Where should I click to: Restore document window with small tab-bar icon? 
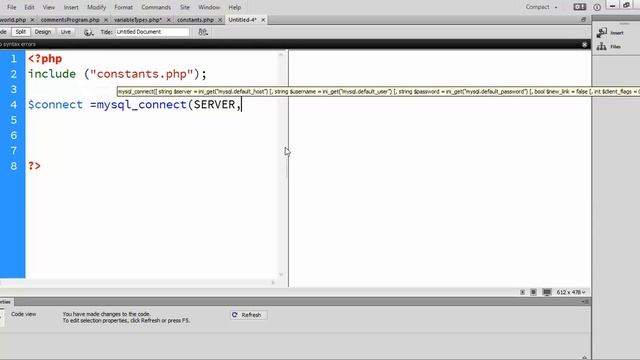pos(584,20)
